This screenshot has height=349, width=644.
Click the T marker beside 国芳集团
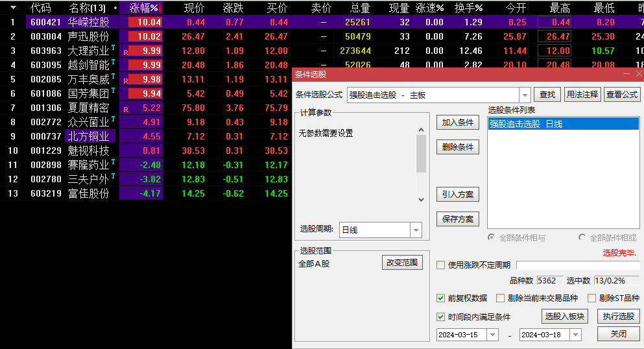pyautogui.click(x=113, y=90)
